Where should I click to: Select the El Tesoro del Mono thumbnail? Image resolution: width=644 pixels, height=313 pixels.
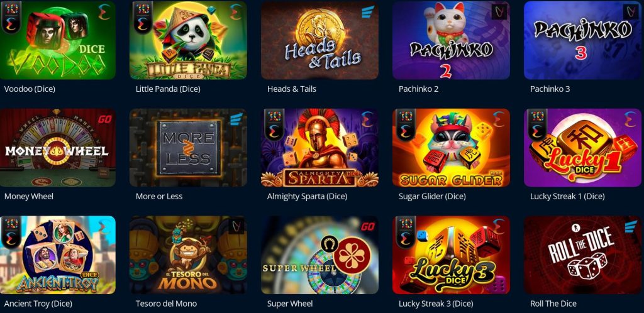point(188,255)
